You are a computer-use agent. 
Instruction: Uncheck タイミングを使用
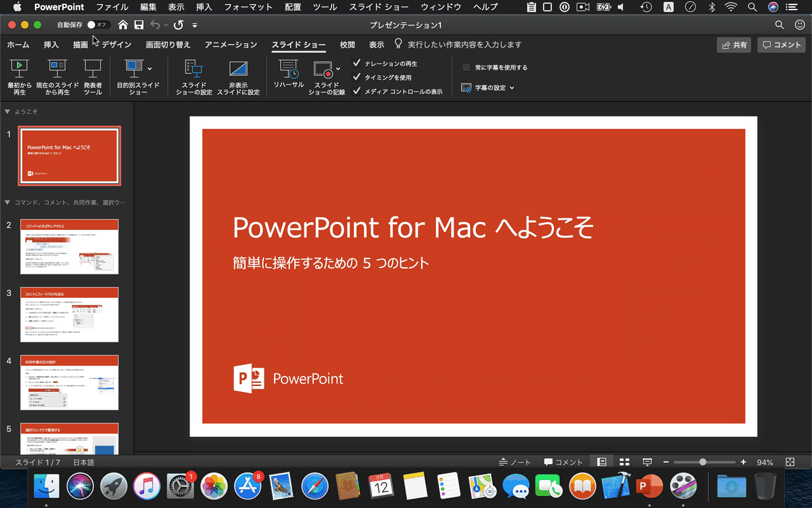(x=356, y=76)
